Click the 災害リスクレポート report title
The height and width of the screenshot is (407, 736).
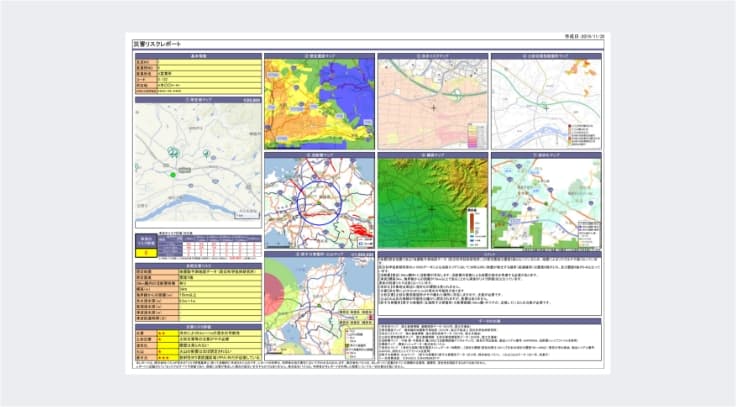tap(160, 46)
